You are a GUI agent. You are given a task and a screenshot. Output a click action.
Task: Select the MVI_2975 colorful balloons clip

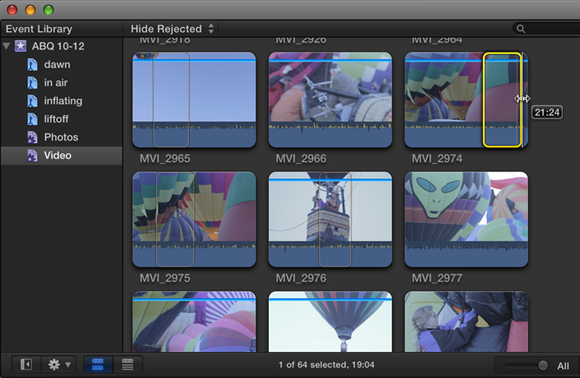(x=194, y=219)
